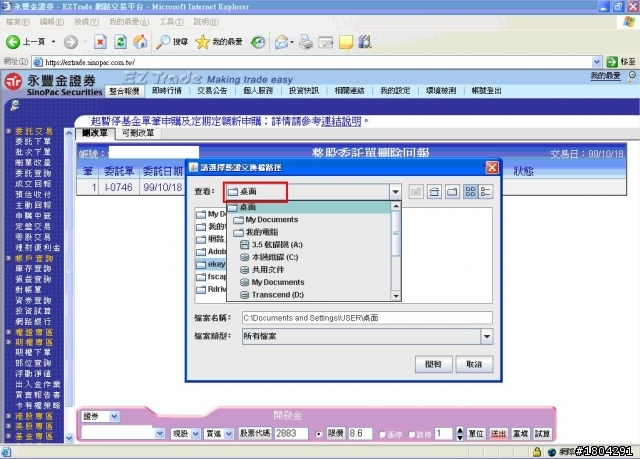640x459 pixels.
Task: Click the 取消 Cancel button in dialog
Action: (x=474, y=364)
